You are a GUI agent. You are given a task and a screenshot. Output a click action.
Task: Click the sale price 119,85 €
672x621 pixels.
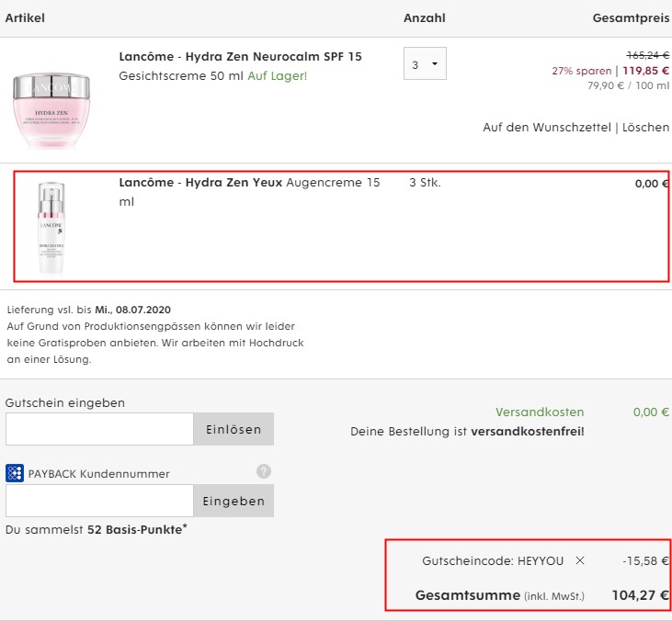[646, 70]
